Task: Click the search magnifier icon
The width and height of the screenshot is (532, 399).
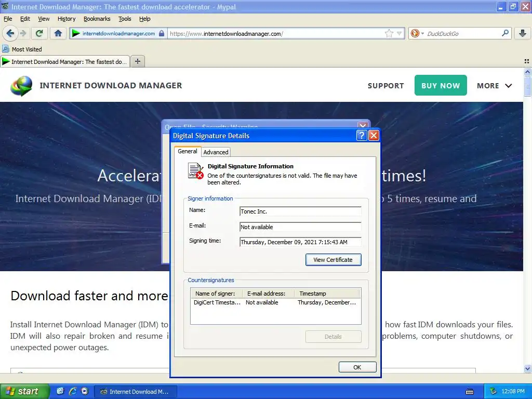Action: coord(505,33)
